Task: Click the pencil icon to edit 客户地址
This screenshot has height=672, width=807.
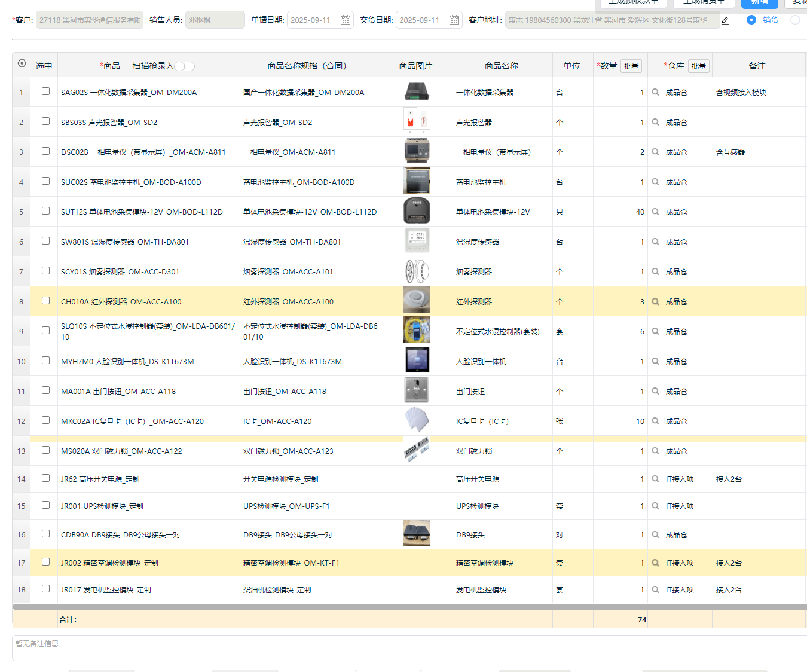Action: (725, 20)
